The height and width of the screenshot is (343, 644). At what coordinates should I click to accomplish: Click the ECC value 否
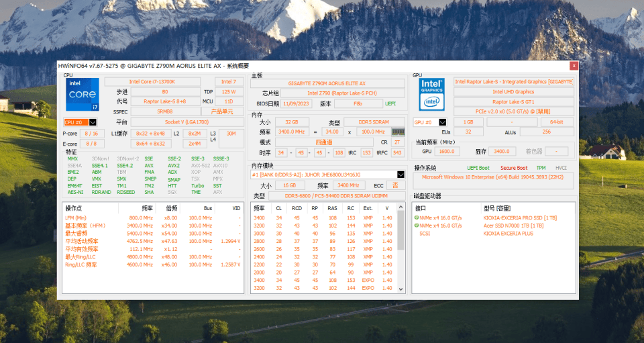tap(395, 186)
